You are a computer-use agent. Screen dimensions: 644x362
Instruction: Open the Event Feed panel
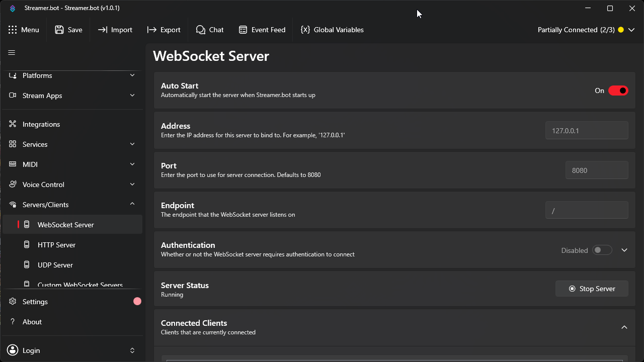[x=262, y=30]
